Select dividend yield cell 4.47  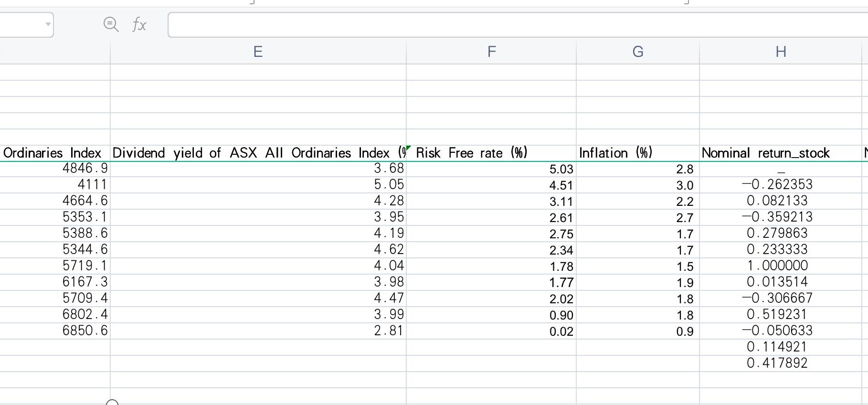258,298
